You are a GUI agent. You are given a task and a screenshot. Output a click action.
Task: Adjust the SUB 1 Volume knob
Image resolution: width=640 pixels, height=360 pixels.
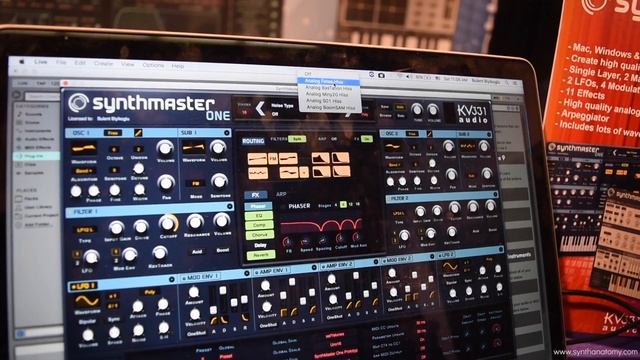coord(218,147)
